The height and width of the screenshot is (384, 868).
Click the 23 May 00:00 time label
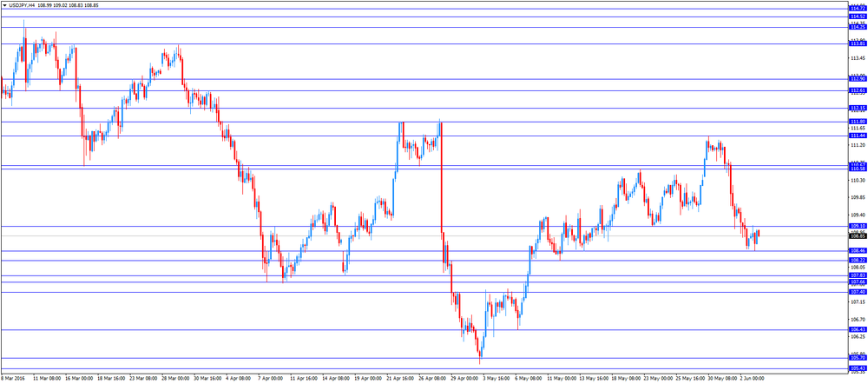coord(658,379)
